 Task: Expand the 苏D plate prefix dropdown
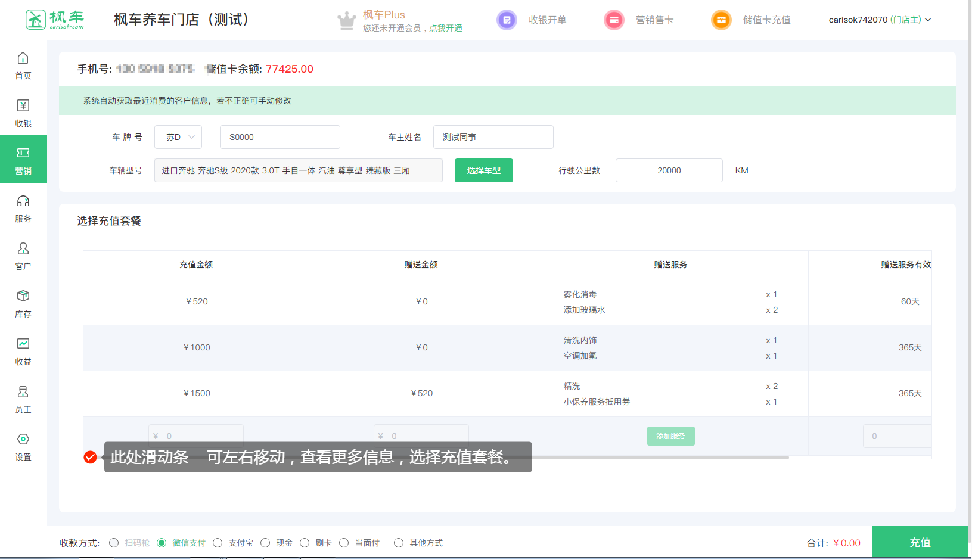(178, 137)
